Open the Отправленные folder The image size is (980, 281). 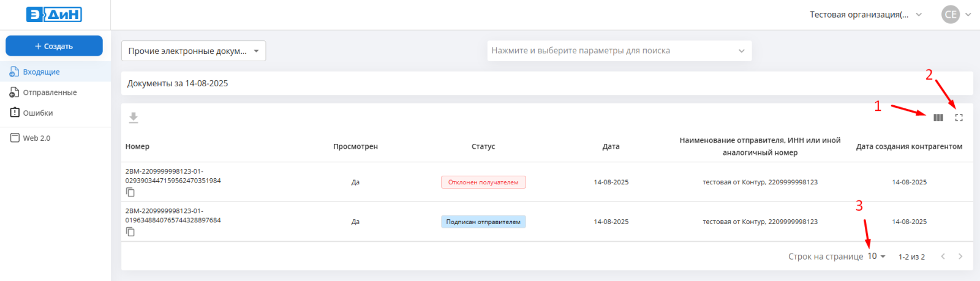[50, 92]
